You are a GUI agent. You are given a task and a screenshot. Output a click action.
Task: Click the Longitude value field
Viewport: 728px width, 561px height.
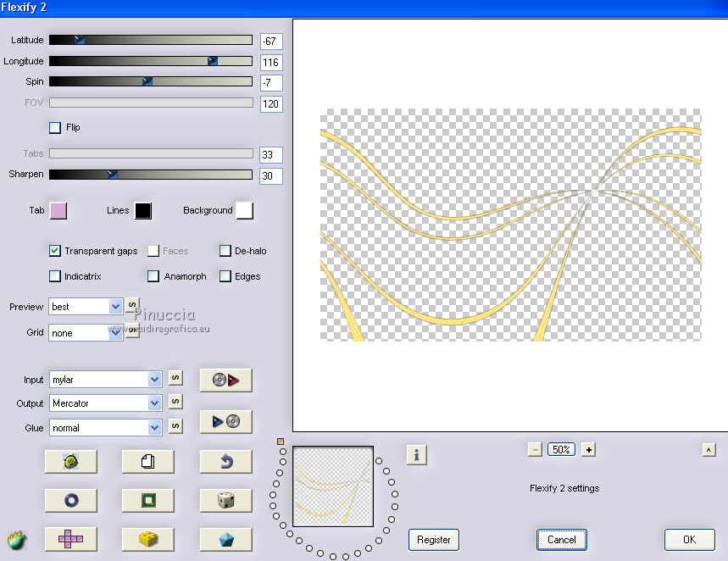pyautogui.click(x=271, y=62)
